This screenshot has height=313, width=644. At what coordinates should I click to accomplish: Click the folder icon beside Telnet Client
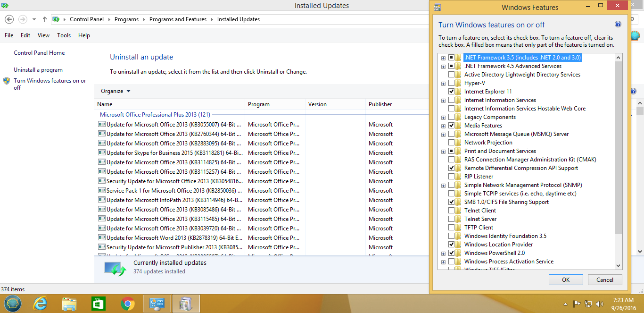(x=458, y=211)
